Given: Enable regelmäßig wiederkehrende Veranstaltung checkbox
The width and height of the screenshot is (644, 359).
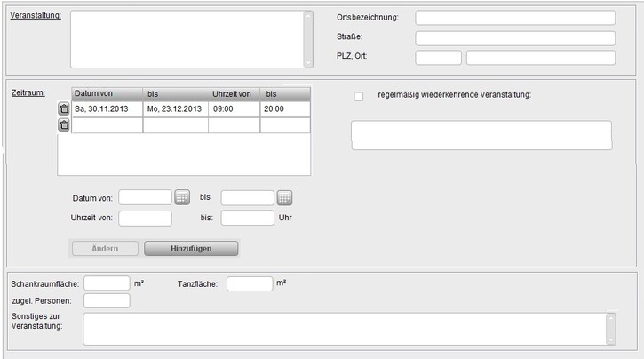Looking at the screenshot, I should tap(359, 96).
